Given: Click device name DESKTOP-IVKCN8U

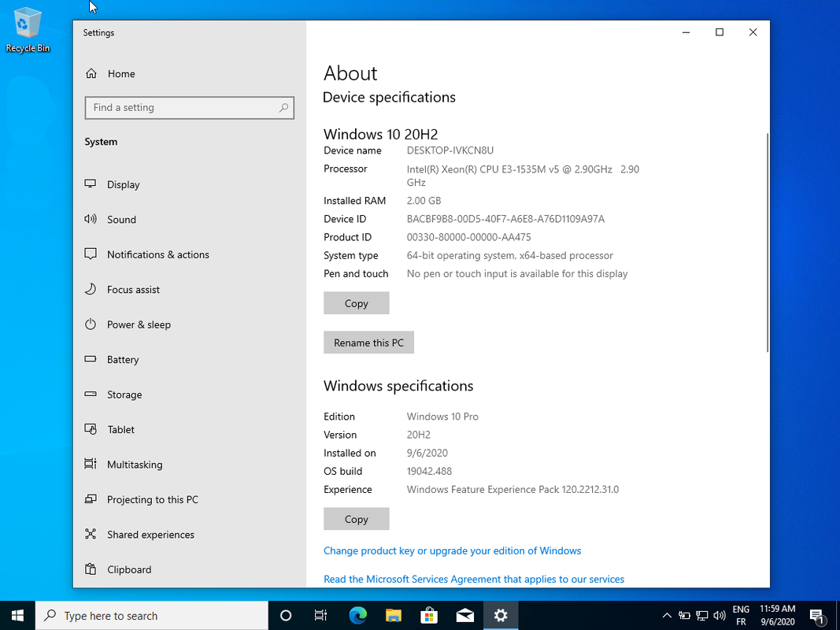Looking at the screenshot, I should (450, 150).
